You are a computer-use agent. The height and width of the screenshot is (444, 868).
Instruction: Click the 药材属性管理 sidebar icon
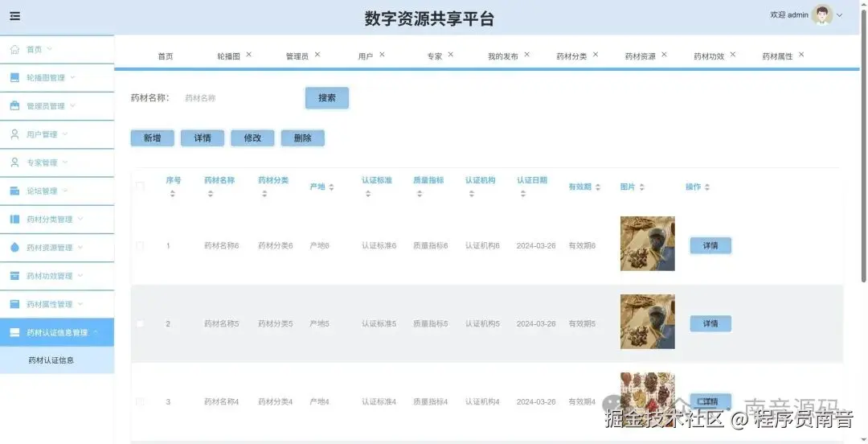[x=15, y=304]
